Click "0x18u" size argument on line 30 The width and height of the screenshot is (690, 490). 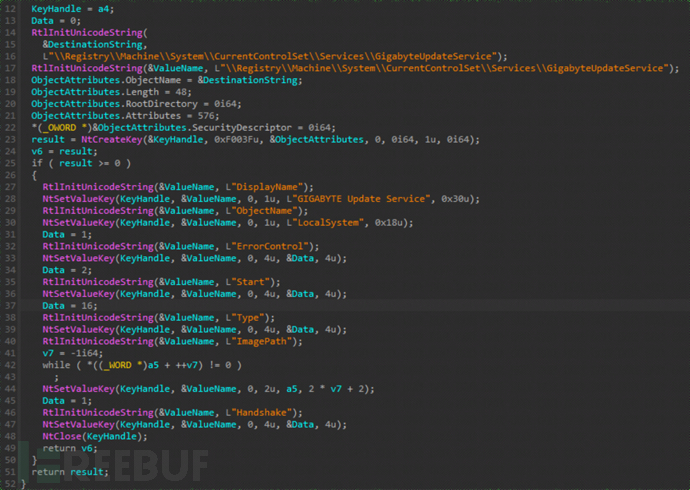tap(389, 223)
